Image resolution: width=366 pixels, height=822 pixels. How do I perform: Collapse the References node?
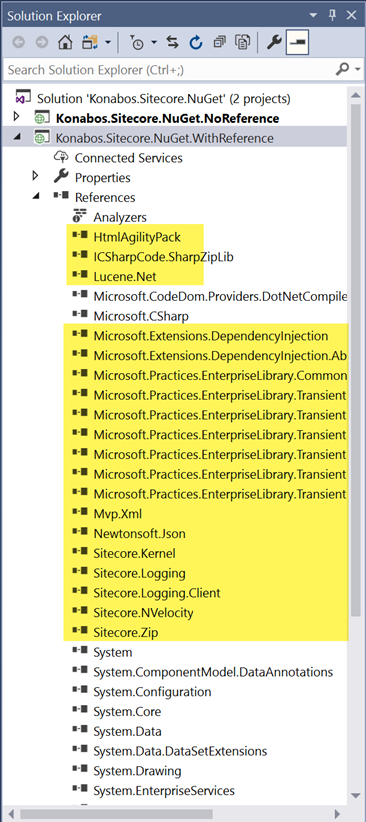click(36, 196)
